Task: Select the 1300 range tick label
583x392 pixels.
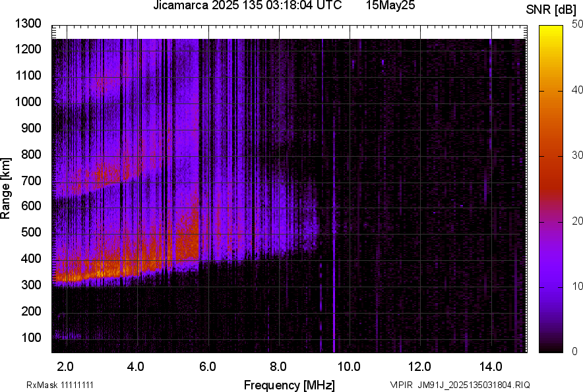Action: pos(28,24)
